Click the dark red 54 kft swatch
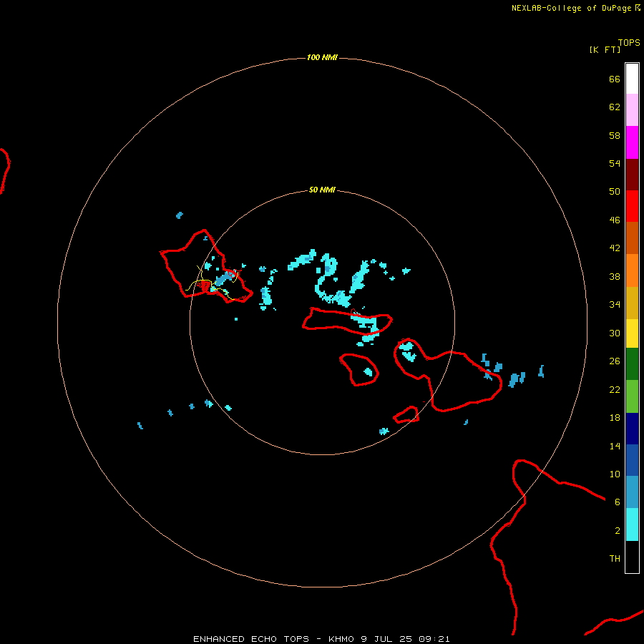The width and height of the screenshot is (644, 644). [x=632, y=175]
